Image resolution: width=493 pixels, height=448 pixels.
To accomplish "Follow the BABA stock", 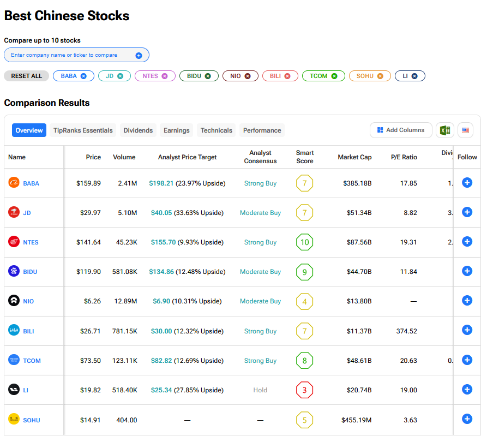I will point(467,183).
